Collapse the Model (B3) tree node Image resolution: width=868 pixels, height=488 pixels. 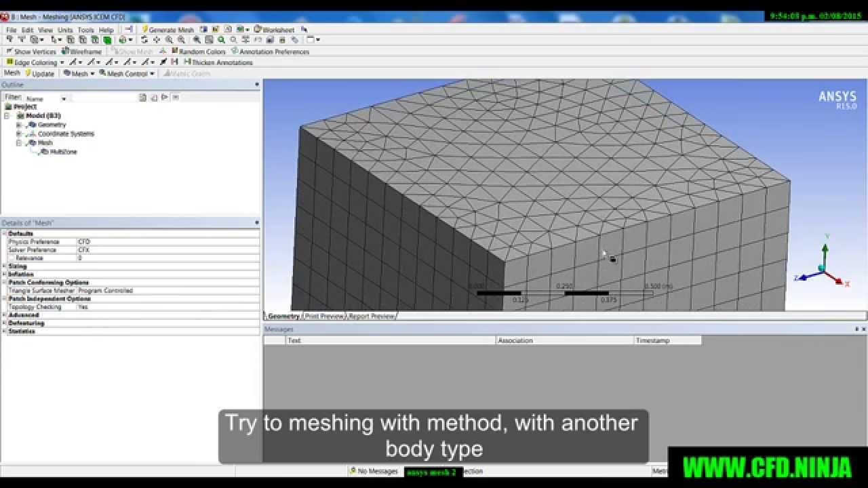tap(7, 116)
